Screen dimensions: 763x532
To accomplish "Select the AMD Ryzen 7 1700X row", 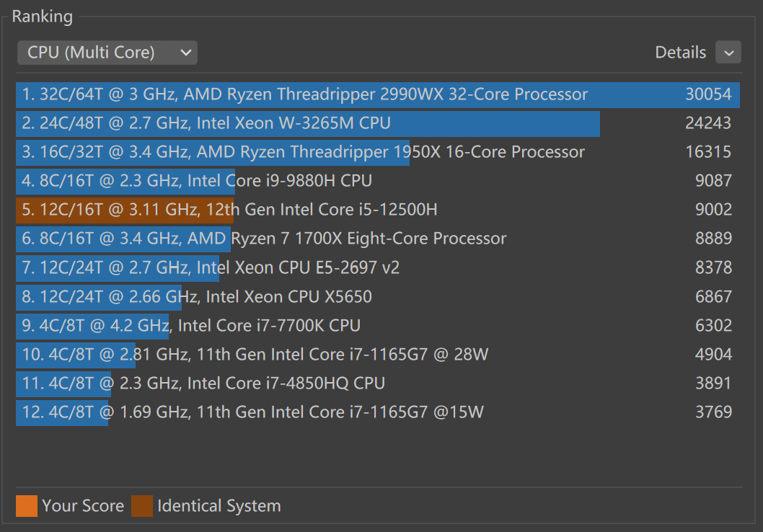I will (x=378, y=239).
